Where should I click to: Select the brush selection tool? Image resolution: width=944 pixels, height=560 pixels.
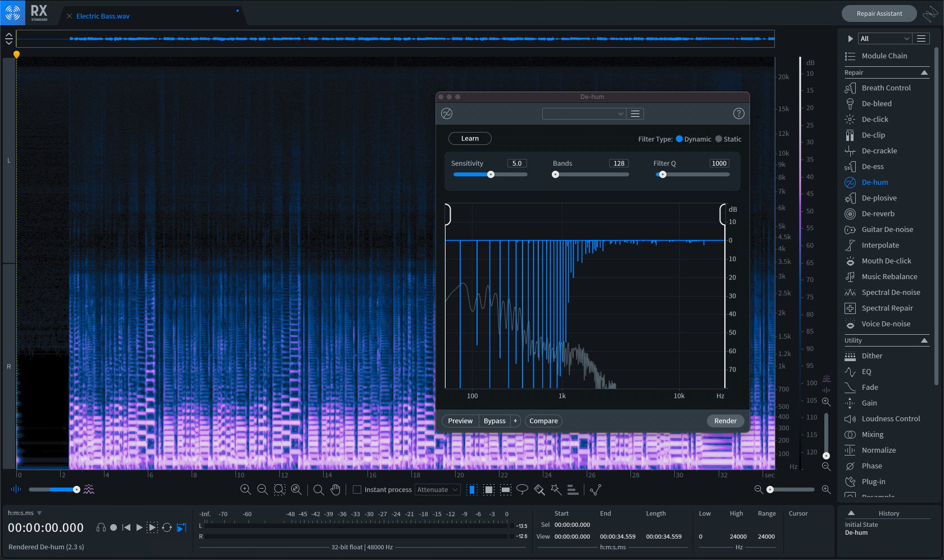[539, 489]
